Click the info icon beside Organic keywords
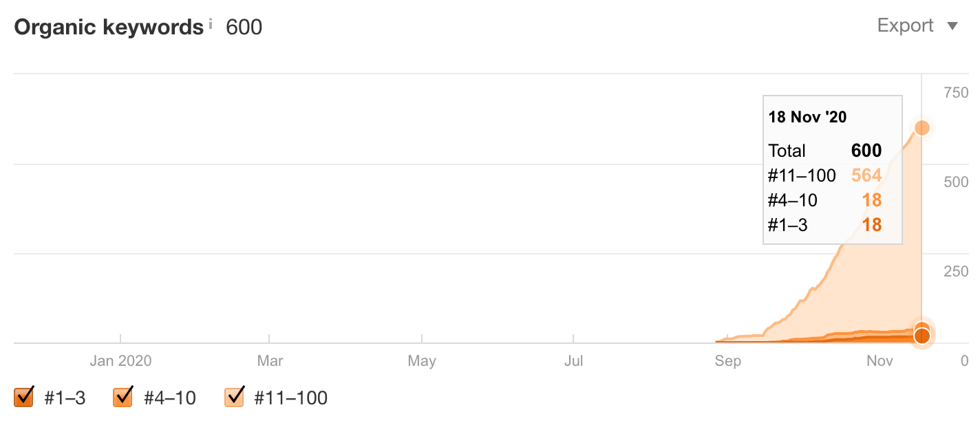 point(211,24)
